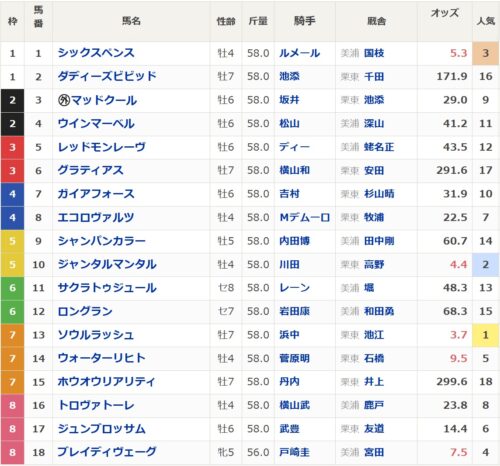Open horse シックスペンス link
The width and height of the screenshot is (500, 466).
(96, 53)
